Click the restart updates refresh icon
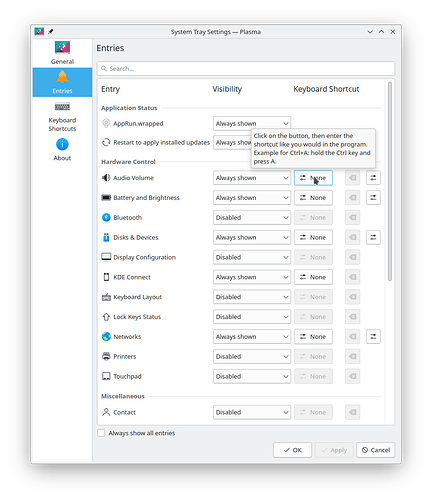This screenshot has height=500, width=431. tap(106, 142)
